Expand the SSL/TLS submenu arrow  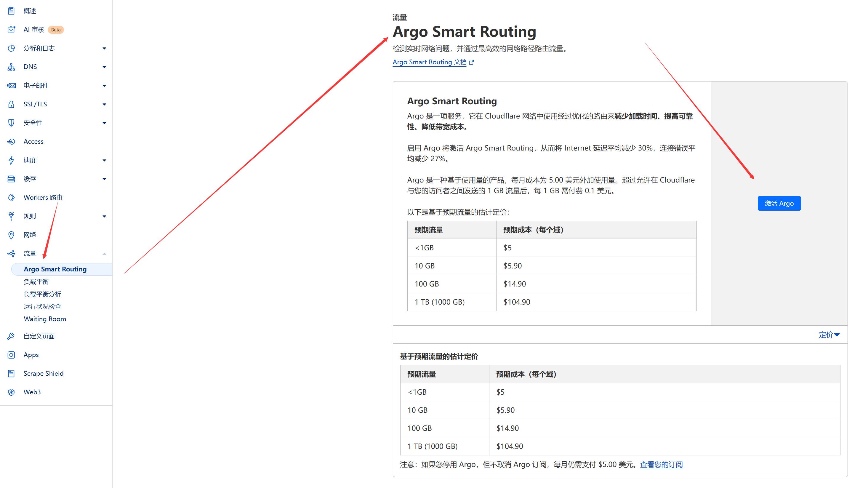click(x=104, y=105)
